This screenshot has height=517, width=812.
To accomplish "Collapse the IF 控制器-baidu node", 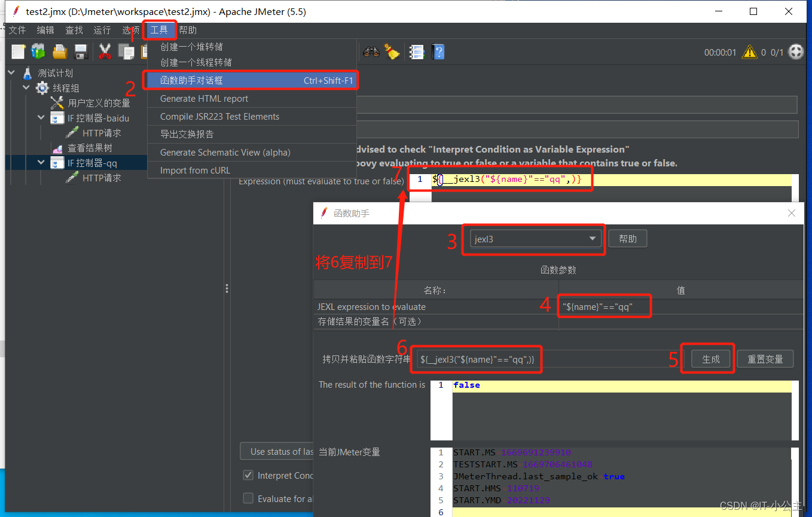I will pyautogui.click(x=41, y=117).
